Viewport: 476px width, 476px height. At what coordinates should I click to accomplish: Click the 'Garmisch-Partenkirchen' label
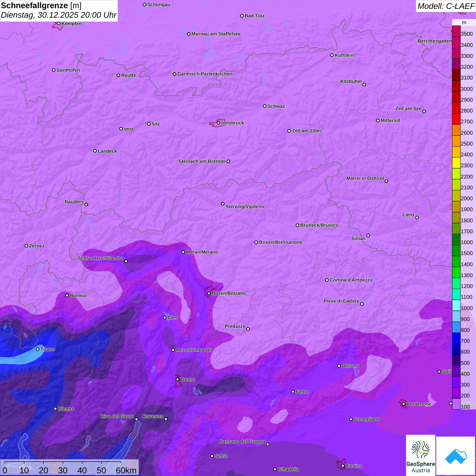205,74
